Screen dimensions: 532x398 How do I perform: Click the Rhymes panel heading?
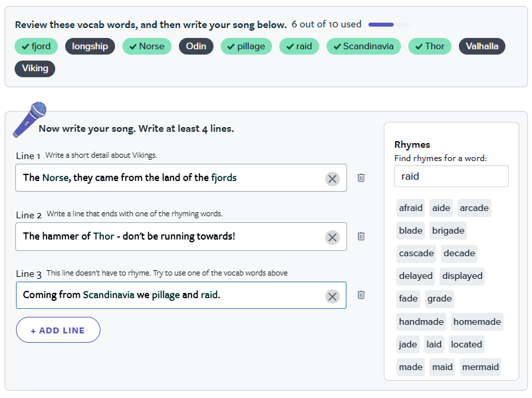[x=412, y=144]
